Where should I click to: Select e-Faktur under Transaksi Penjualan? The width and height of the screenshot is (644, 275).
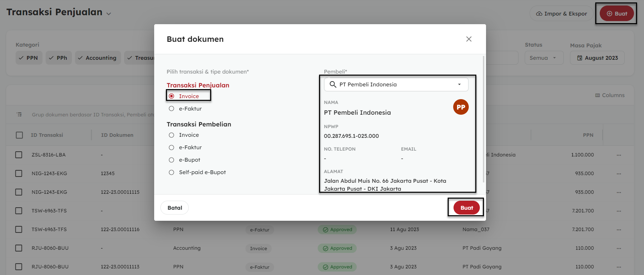171,109
